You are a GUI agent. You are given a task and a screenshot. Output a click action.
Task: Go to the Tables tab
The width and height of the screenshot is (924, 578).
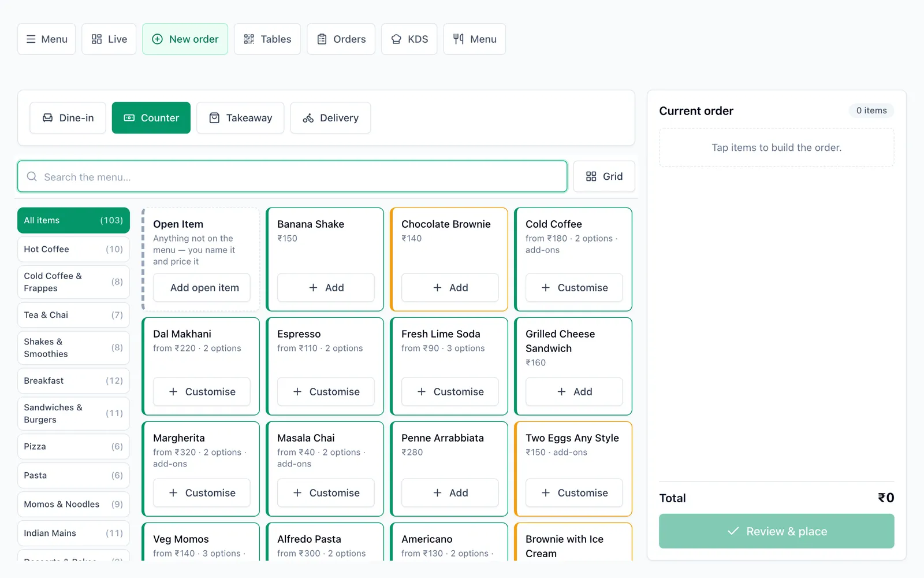(x=267, y=39)
